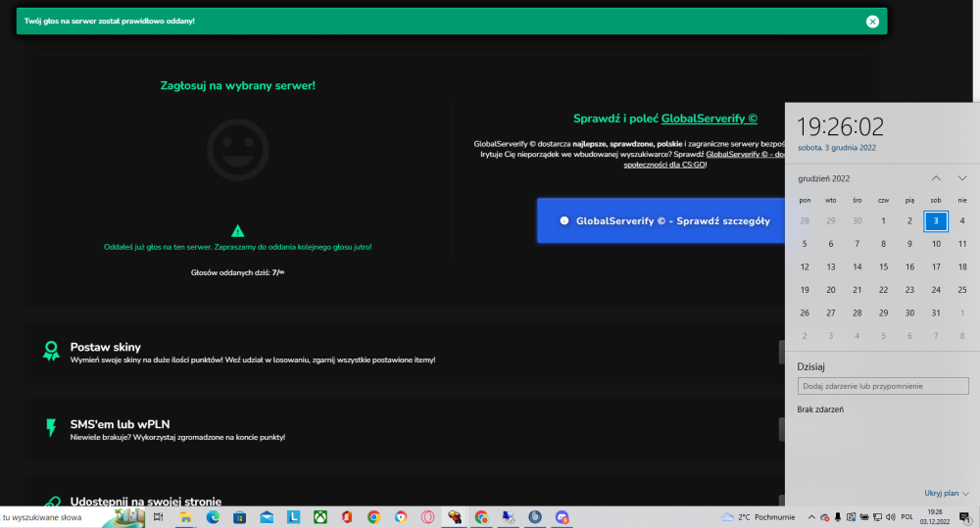
Task: Click the ribbon icon beside Postaw skiny
Action: point(51,351)
